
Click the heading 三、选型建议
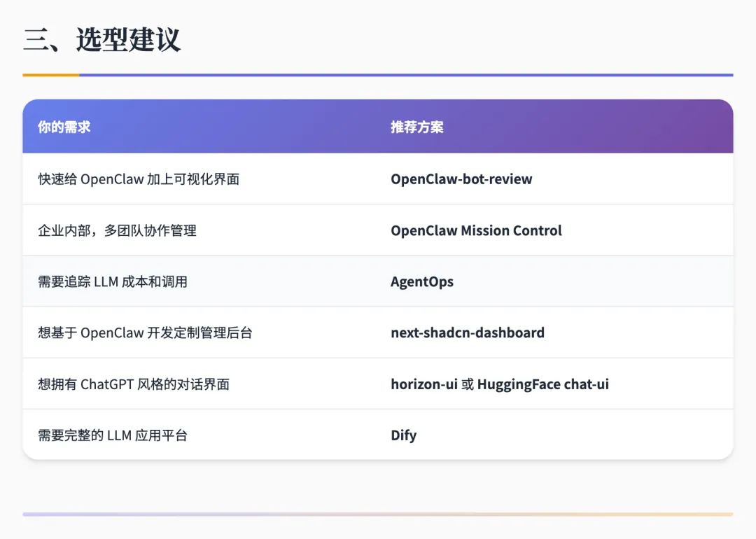click(x=101, y=39)
